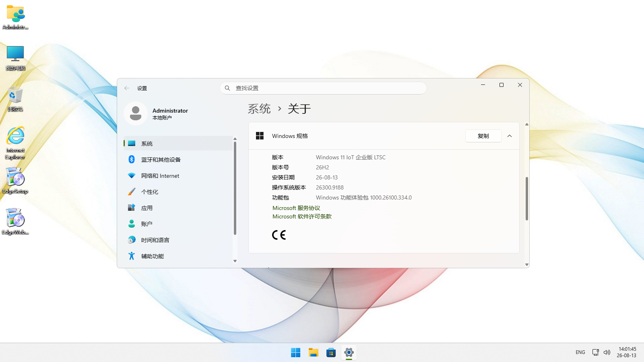This screenshot has height=362, width=644.
Task: Click the Settings gear on the taskbar
Action: coord(349,353)
